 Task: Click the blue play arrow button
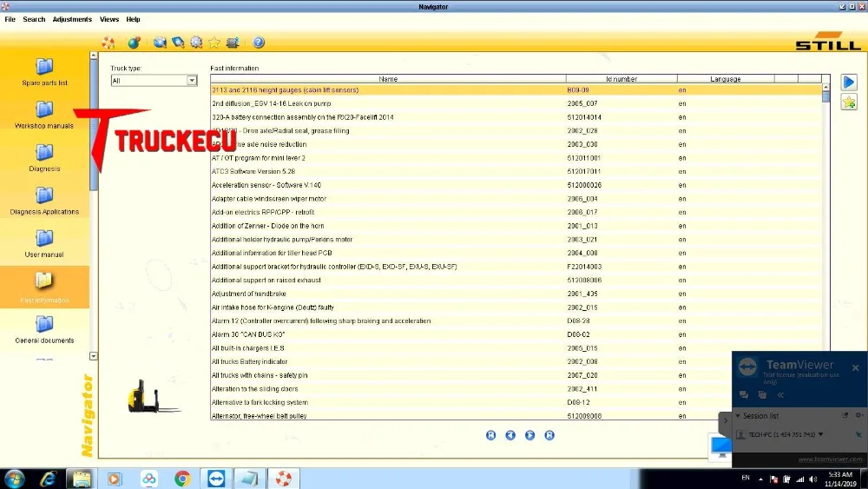pos(849,83)
